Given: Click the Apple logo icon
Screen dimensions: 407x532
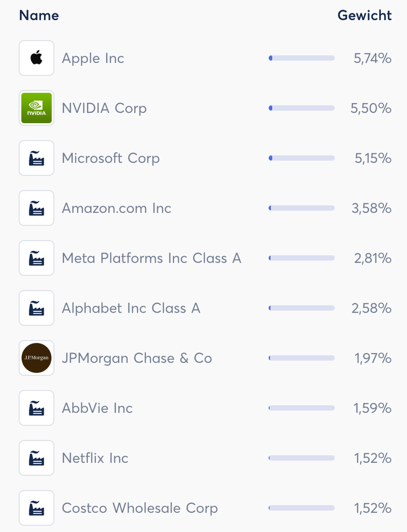Looking at the screenshot, I should point(36,58).
